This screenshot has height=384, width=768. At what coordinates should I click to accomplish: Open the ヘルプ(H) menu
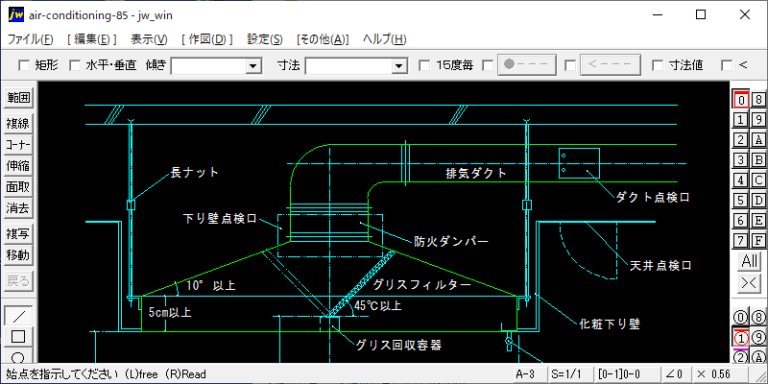(384, 40)
